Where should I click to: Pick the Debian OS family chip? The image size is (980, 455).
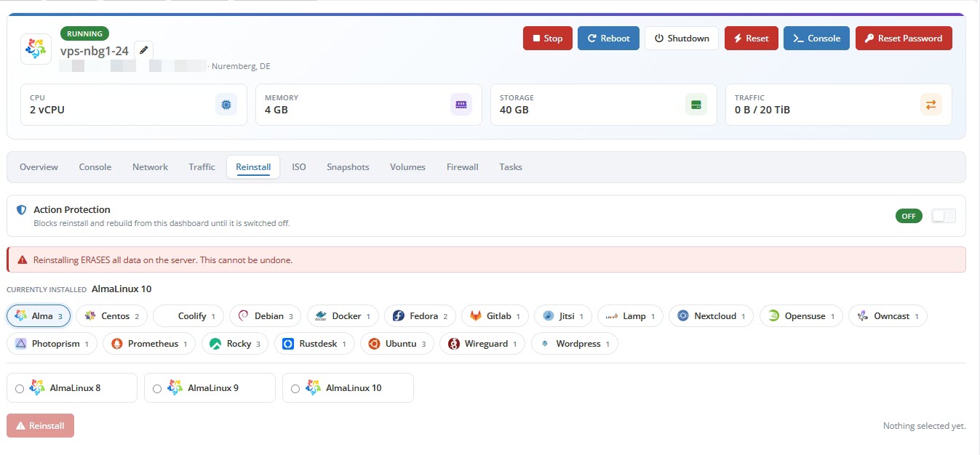coord(265,316)
